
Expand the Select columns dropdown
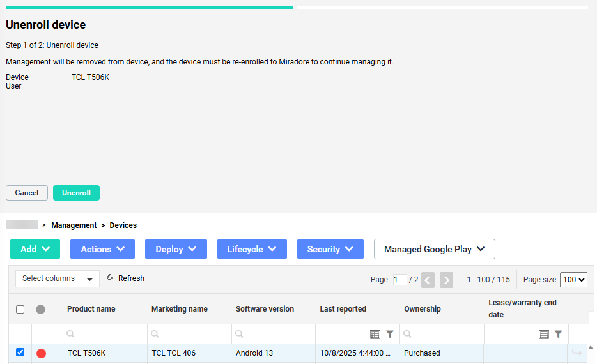[58, 278]
